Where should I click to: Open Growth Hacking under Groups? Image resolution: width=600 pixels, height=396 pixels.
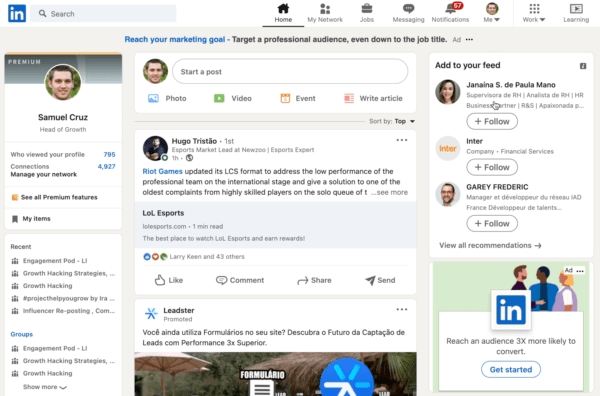tap(42, 373)
